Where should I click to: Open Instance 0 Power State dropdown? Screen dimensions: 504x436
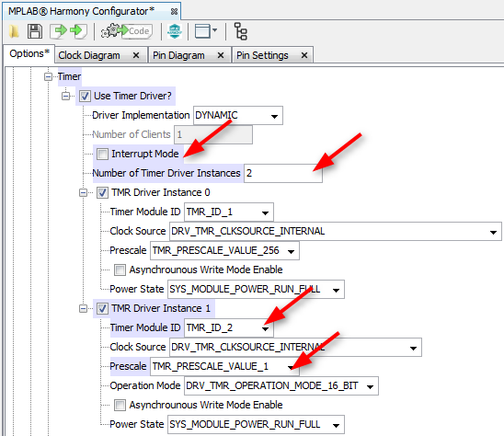click(257, 290)
